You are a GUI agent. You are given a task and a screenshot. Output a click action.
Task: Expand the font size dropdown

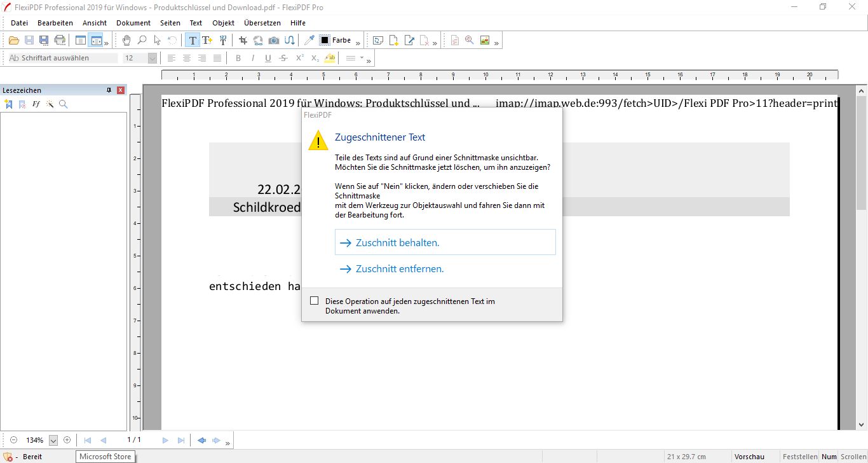pos(153,58)
